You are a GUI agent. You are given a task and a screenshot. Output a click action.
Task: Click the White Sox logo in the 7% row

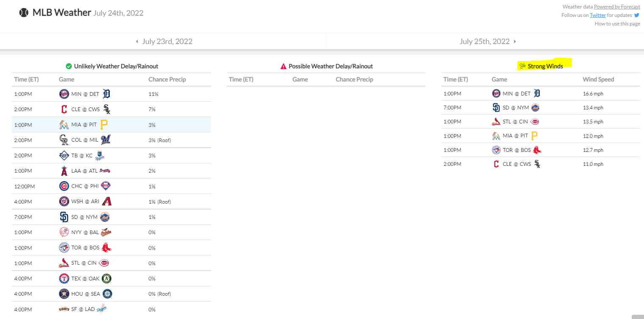pos(107,109)
